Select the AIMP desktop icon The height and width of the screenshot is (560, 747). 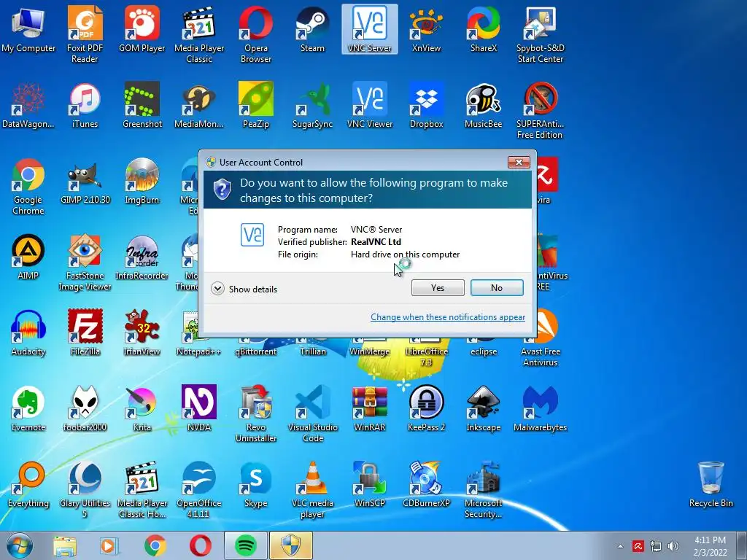tap(28, 257)
